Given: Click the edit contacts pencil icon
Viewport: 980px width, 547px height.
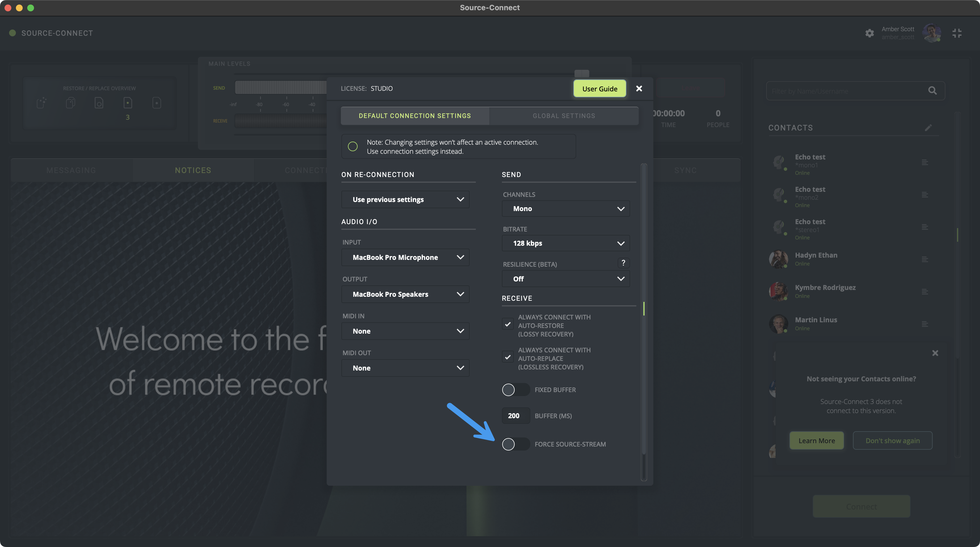Looking at the screenshot, I should (928, 128).
